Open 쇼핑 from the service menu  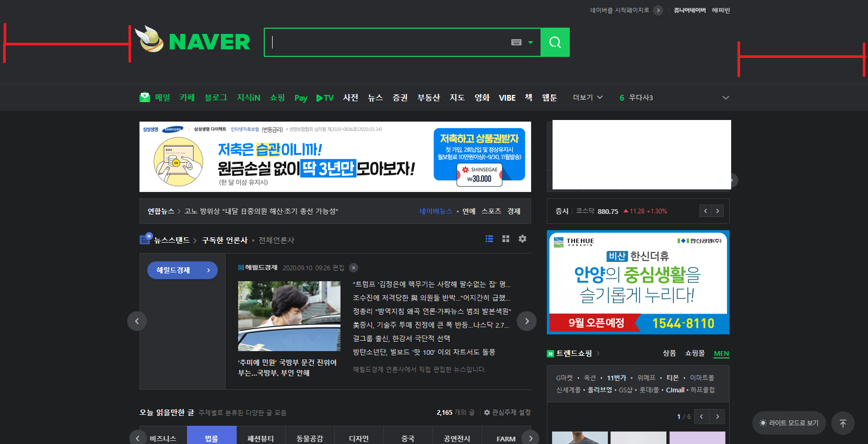[277, 98]
